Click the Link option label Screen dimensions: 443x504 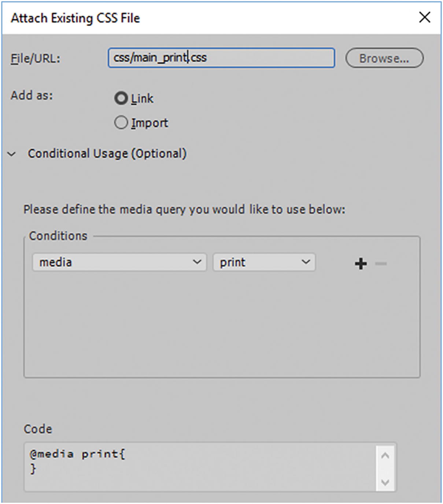click(x=142, y=98)
